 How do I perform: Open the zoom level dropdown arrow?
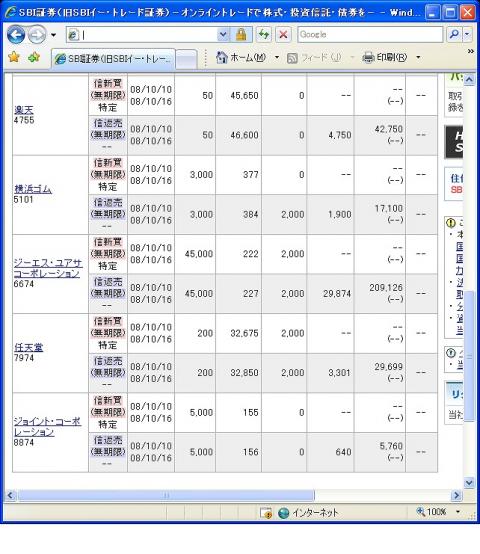458,512
